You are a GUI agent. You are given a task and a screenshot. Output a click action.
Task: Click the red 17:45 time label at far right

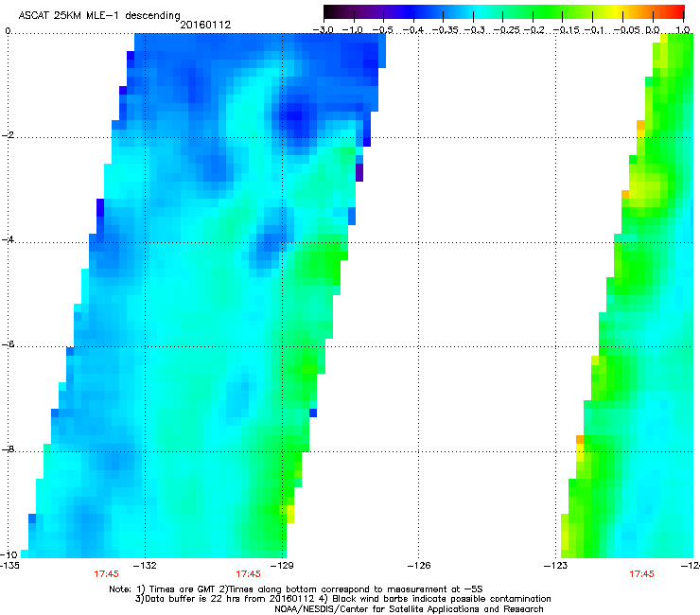click(x=641, y=574)
